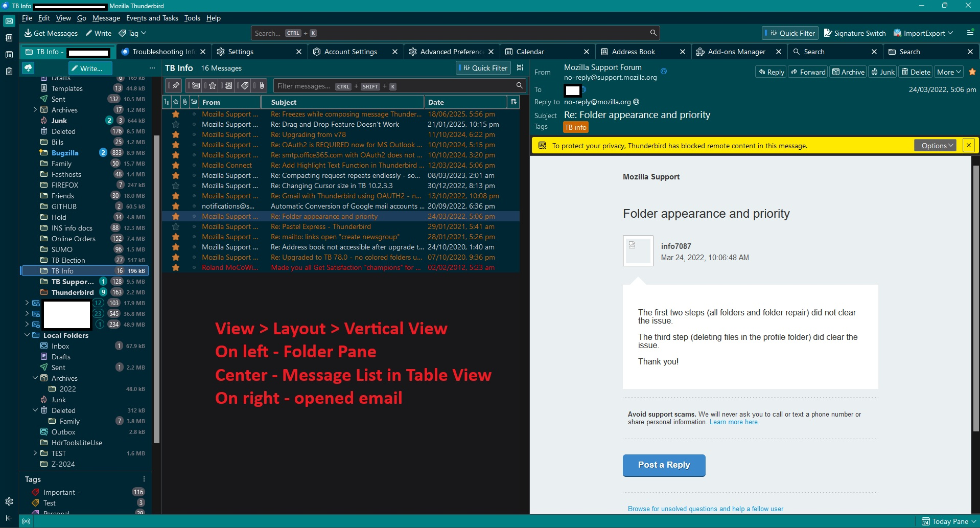980x528 pixels.
Task: Click the online status icon in the status bar
Action: 26,521
